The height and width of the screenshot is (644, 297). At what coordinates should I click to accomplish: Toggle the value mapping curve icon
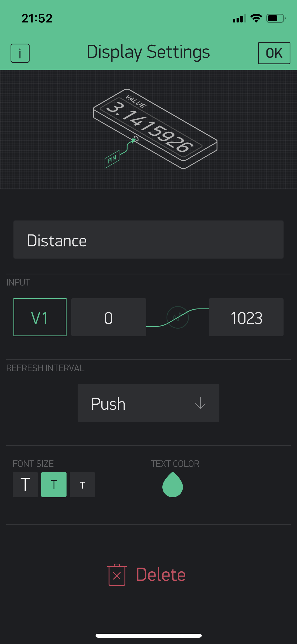178,317
